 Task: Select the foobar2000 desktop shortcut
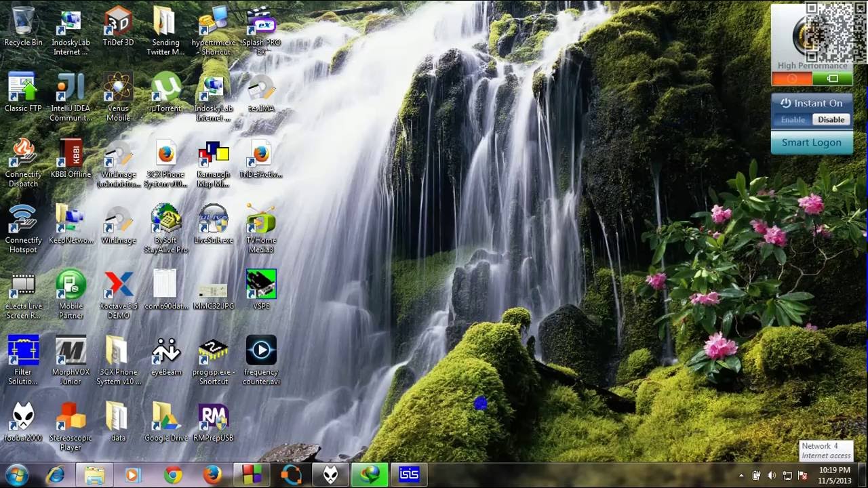tap(23, 422)
